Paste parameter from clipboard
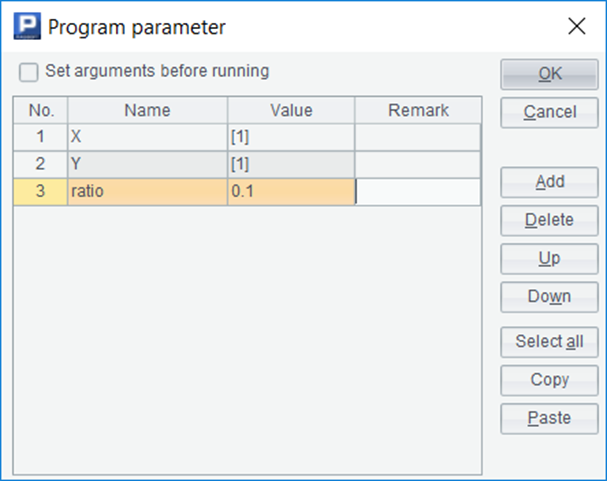This screenshot has height=481, width=607. [x=549, y=418]
